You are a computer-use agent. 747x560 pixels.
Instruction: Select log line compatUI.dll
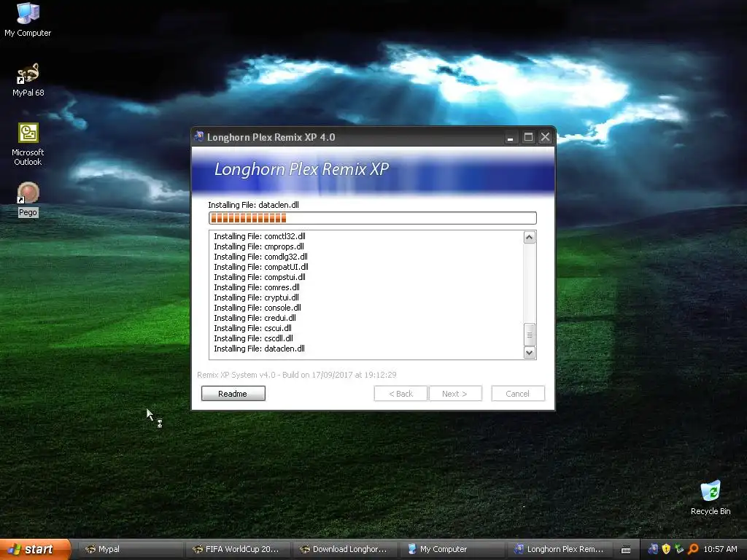(x=261, y=267)
